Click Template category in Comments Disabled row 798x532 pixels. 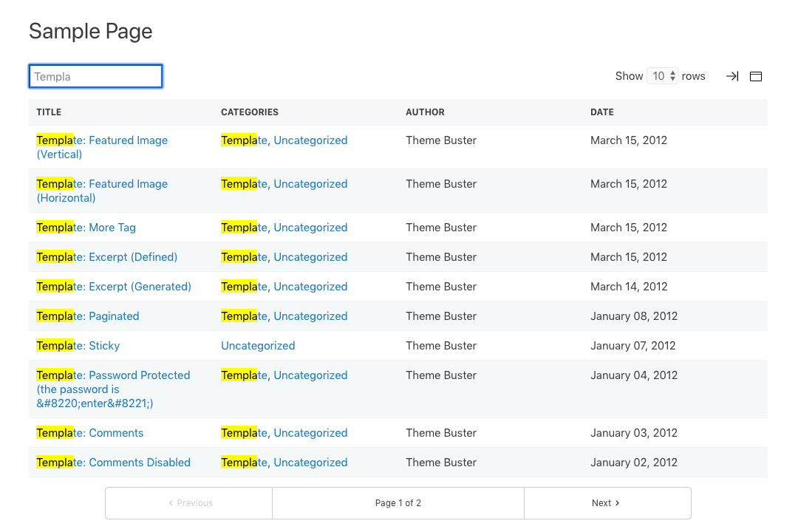[244, 463]
